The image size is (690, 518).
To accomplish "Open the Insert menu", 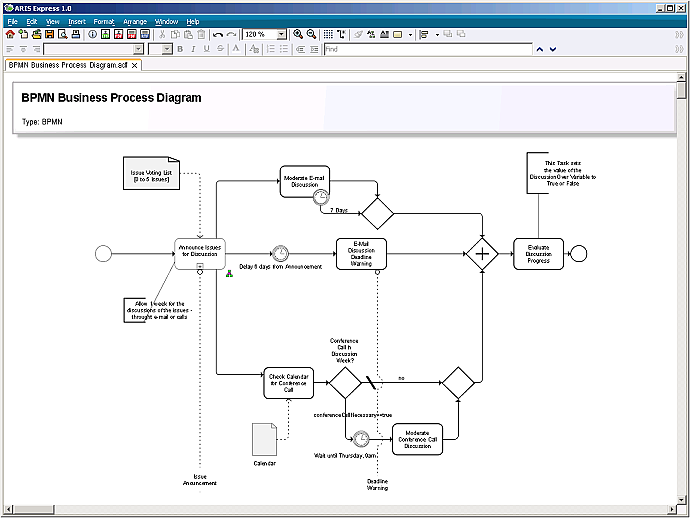I will pyautogui.click(x=77, y=22).
